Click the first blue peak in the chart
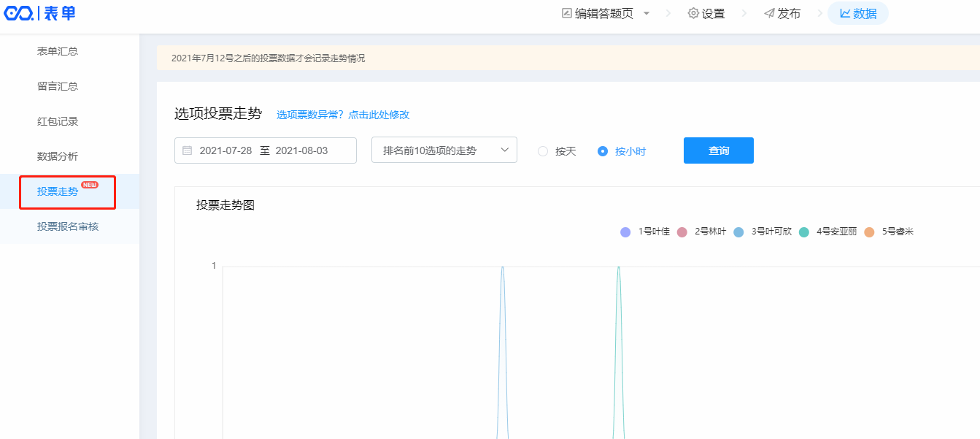980x439 pixels. click(502, 268)
